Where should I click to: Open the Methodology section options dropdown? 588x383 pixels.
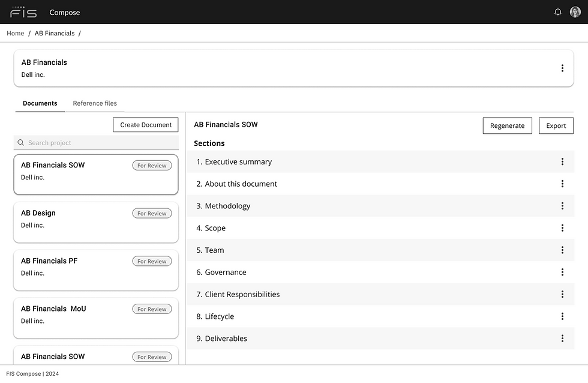[562, 206]
